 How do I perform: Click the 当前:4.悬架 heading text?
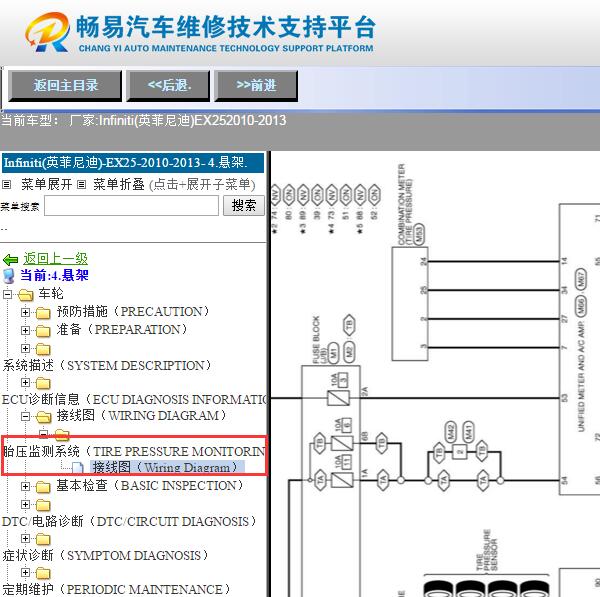point(54,275)
